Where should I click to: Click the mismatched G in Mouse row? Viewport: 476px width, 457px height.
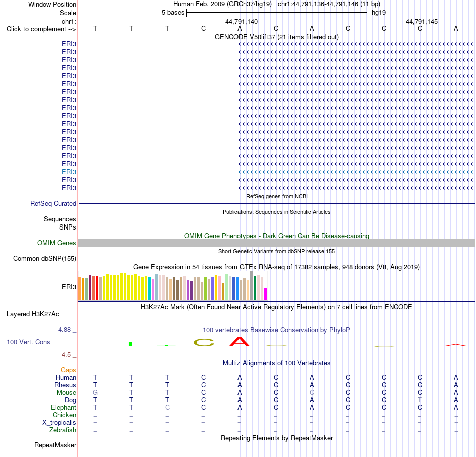pyautogui.click(x=95, y=393)
